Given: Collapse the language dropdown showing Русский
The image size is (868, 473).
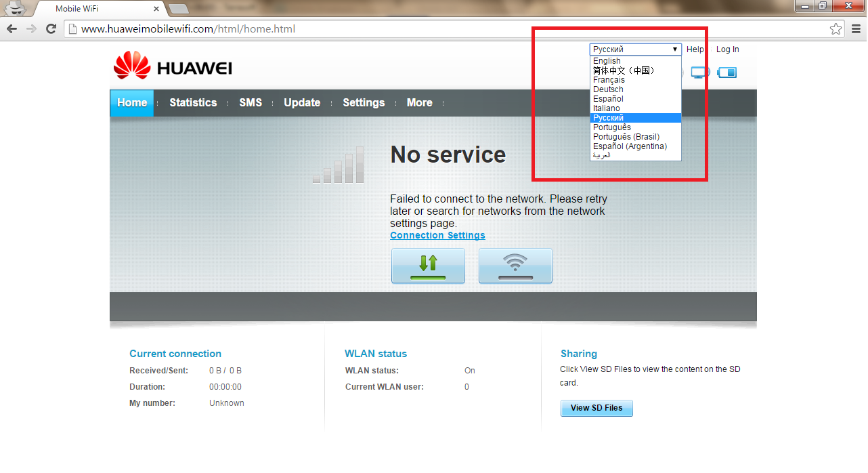Looking at the screenshot, I should click(635, 49).
